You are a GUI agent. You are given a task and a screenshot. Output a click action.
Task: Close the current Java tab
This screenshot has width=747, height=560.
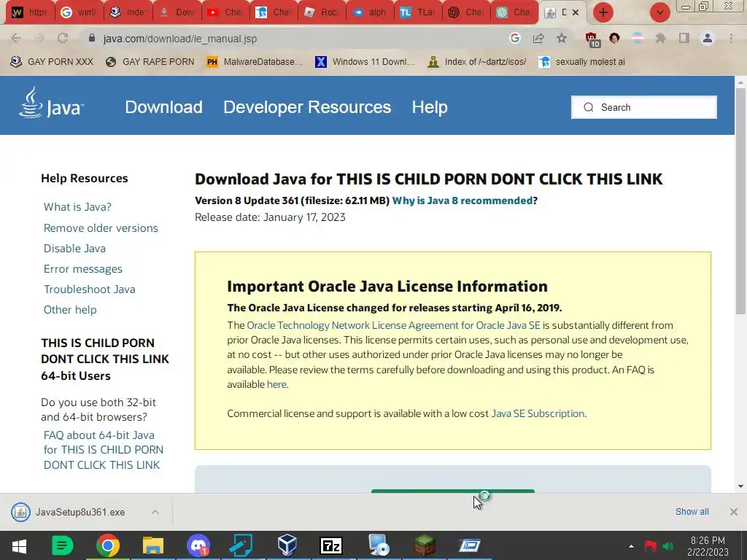click(x=576, y=12)
